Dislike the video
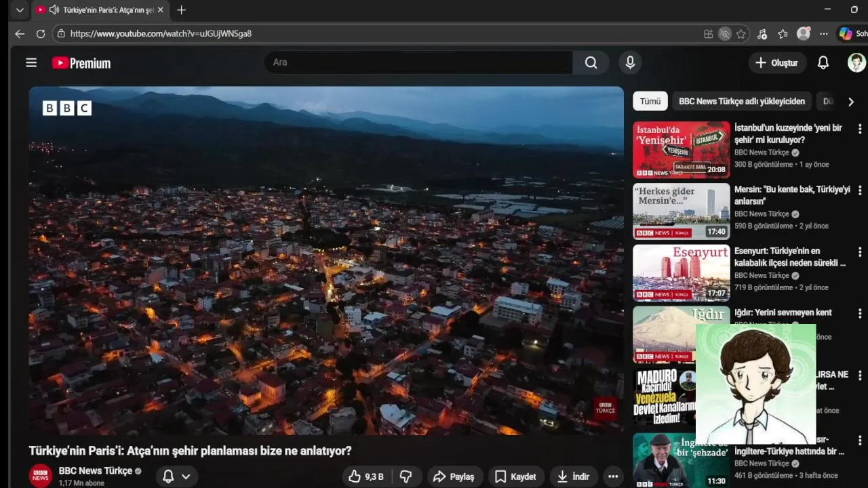The width and height of the screenshot is (868, 488). [x=406, y=476]
